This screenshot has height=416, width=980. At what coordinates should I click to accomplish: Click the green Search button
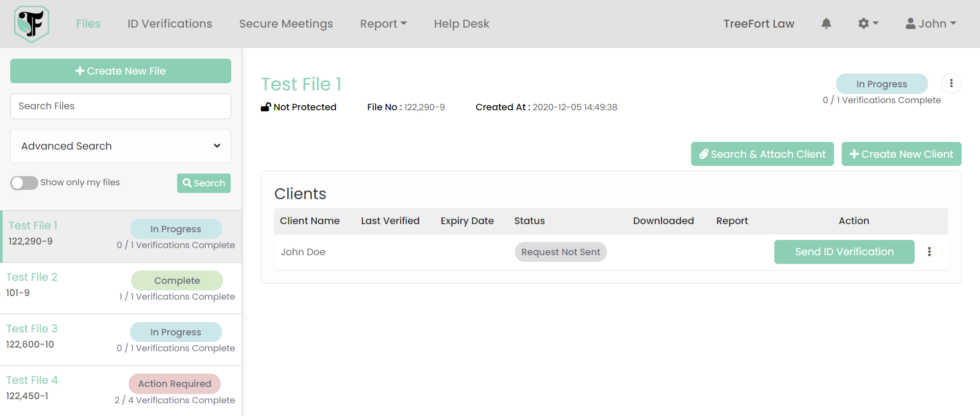pyautogui.click(x=204, y=183)
